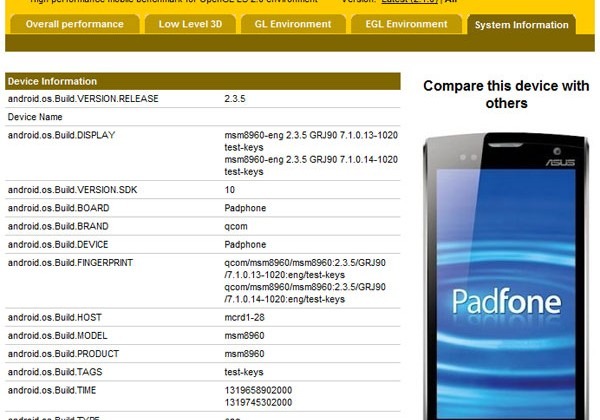Image resolution: width=600 pixels, height=420 pixels.
Task: Click the TAGS value test-keys
Action: [244, 372]
